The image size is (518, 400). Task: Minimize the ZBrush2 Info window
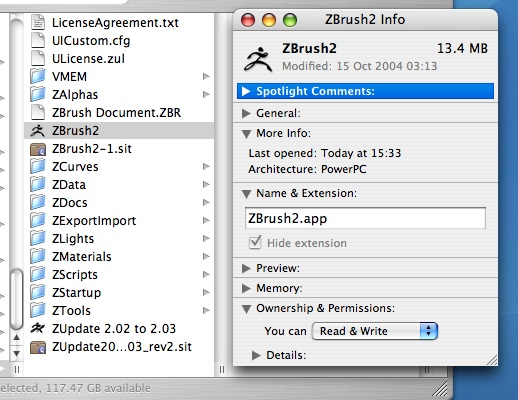(269, 20)
